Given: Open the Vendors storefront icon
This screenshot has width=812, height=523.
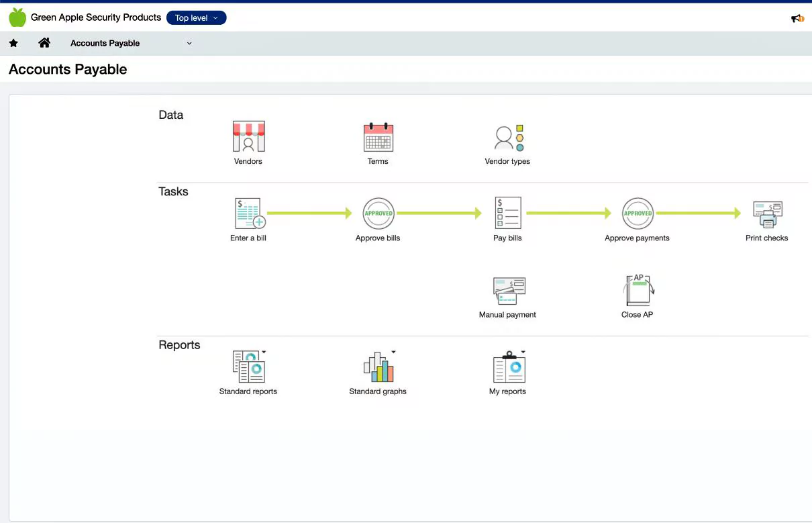Looking at the screenshot, I should pos(248,137).
